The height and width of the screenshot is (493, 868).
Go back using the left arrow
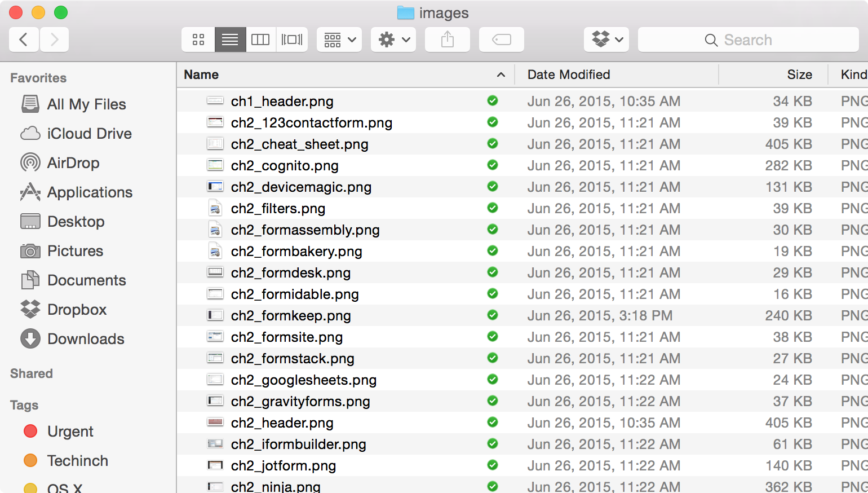[x=24, y=39]
